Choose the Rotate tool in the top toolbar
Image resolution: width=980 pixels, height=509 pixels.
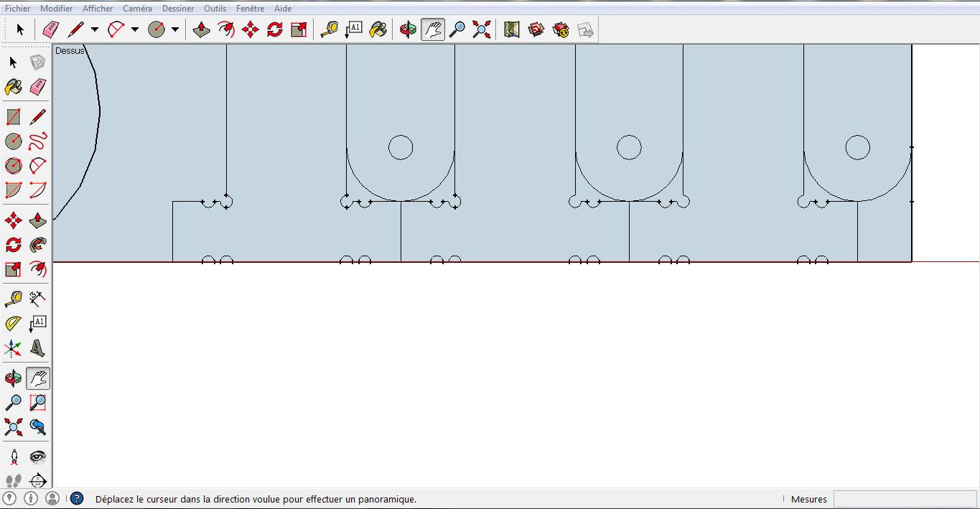pyautogui.click(x=275, y=29)
